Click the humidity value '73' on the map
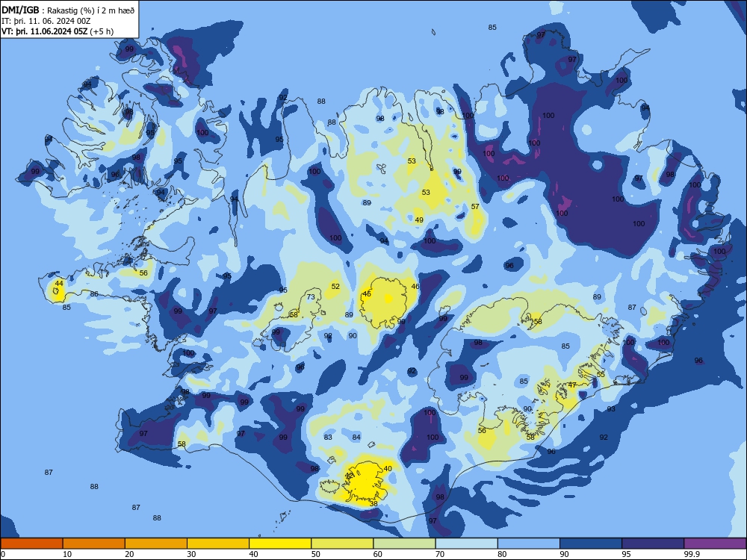The height and width of the screenshot is (560, 747). point(311,296)
